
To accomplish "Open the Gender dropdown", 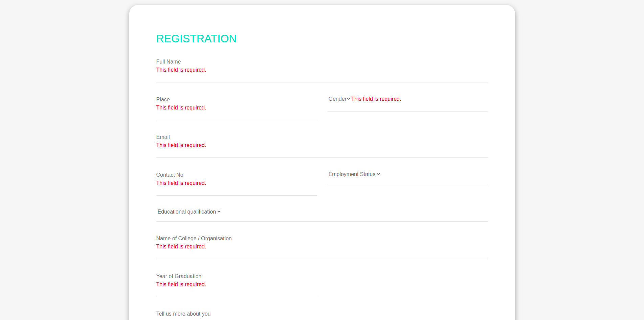I will pyautogui.click(x=339, y=99).
